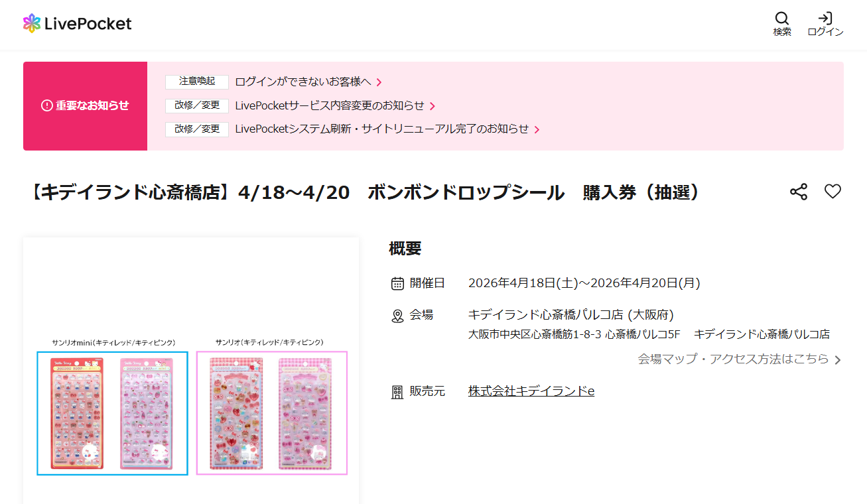
Task: Click the calendar icon beside 開催日
Action: click(397, 284)
